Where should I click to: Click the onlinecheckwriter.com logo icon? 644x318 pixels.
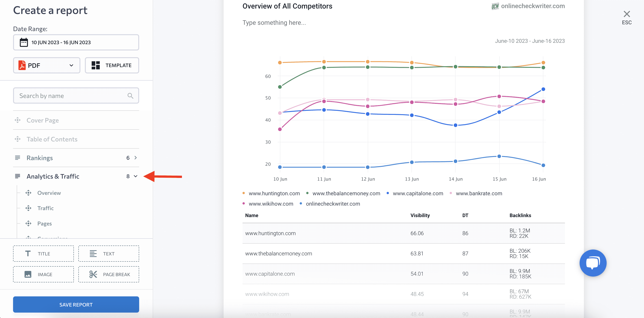pyautogui.click(x=495, y=6)
